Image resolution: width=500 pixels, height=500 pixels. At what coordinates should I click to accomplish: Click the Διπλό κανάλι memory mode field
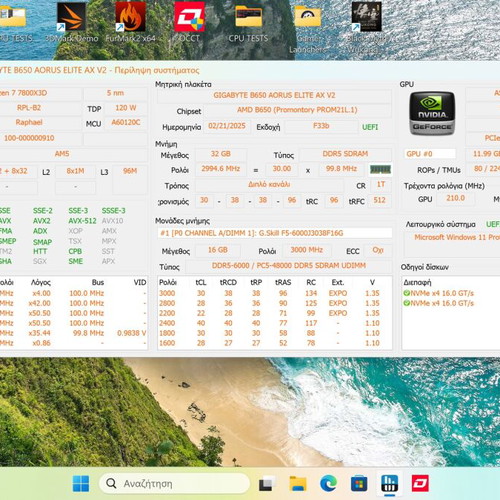[x=269, y=184]
